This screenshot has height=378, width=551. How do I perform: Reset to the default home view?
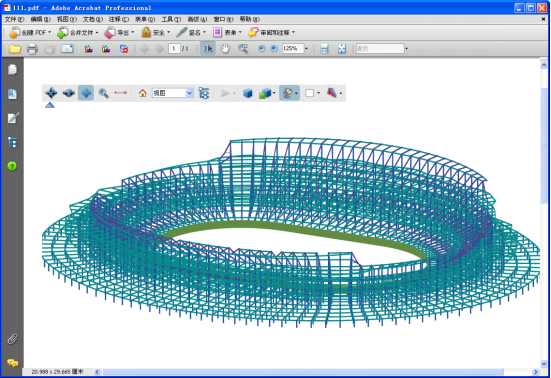(142, 93)
